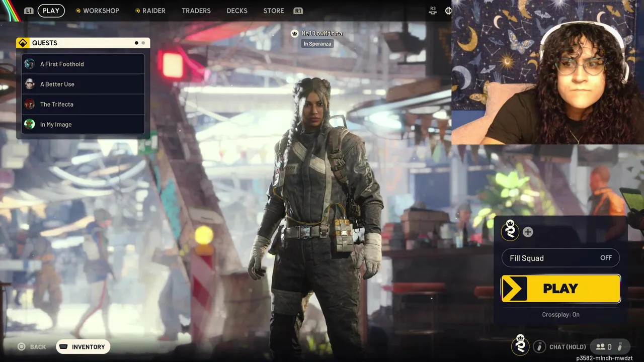644x362 pixels.
Task: Add a squad member with plus icon
Action: pyautogui.click(x=528, y=232)
